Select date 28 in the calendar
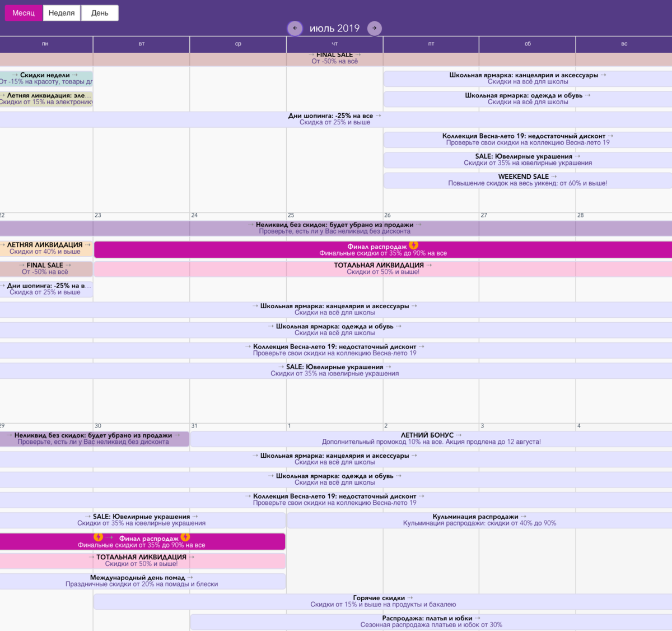672x631 pixels. pos(581,215)
